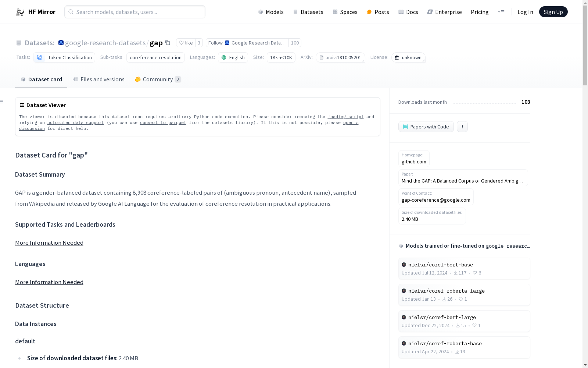Open the Enterprise nav item

click(x=444, y=12)
